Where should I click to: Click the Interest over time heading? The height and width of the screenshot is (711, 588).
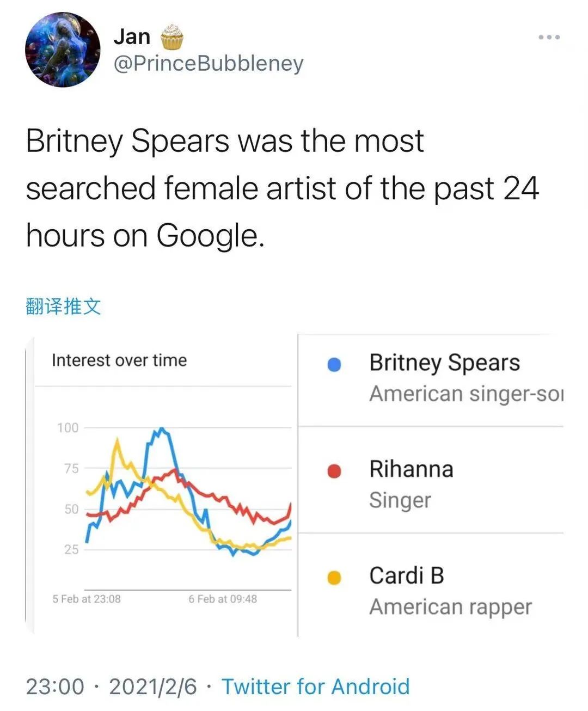119,360
